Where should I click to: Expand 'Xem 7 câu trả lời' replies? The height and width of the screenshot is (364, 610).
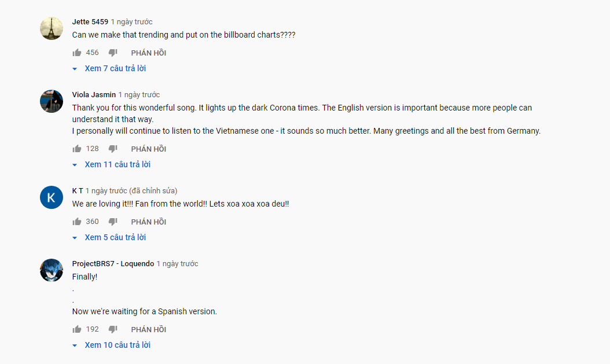[x=109, y=68]
